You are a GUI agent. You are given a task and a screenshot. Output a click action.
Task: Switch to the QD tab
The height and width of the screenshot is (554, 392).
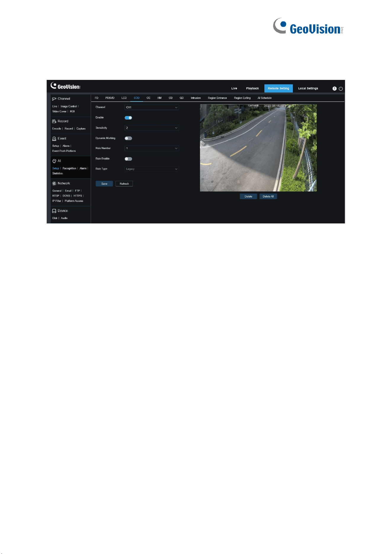point(182,98)
